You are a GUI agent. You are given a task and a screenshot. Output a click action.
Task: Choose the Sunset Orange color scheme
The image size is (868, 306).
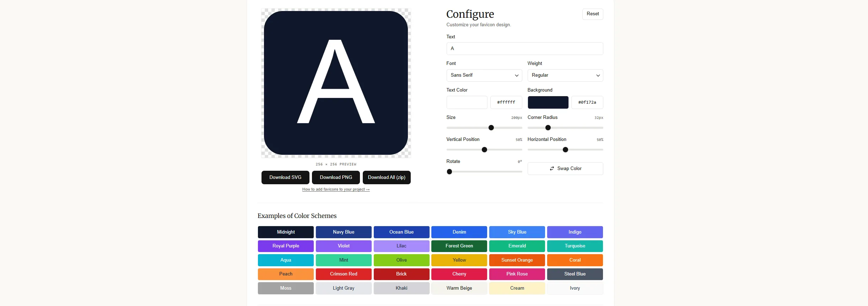pyautogui.click(x=517, y=260)
